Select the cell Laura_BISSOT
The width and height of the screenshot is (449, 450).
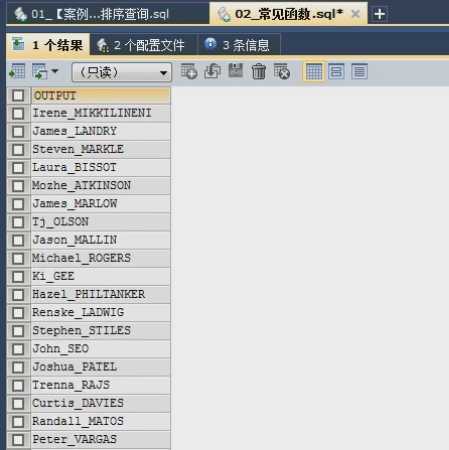tap(101, 168)
